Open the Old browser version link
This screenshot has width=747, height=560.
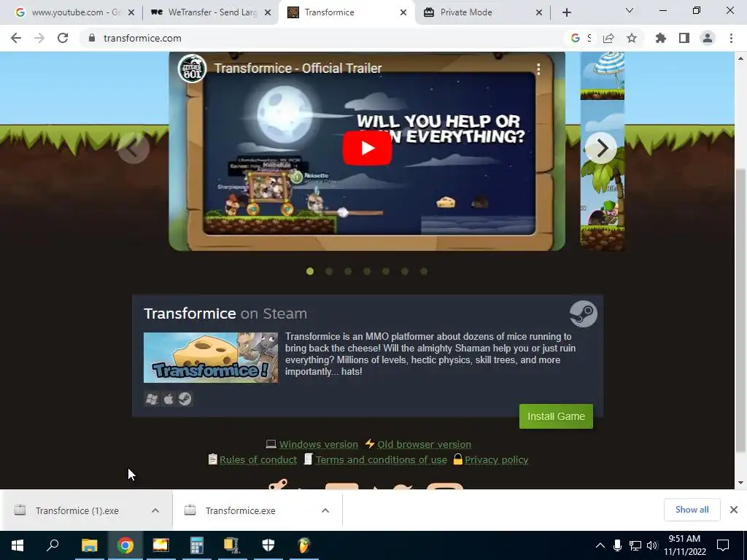pyautogui.click(x=424, y=444)
